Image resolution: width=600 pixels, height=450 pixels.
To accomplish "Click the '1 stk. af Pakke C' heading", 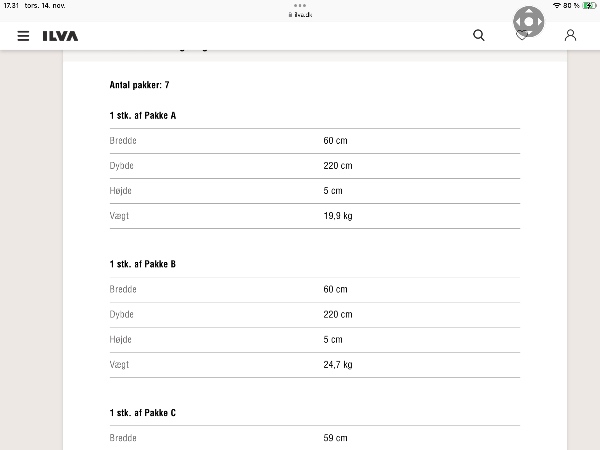I will click(143, 413).
